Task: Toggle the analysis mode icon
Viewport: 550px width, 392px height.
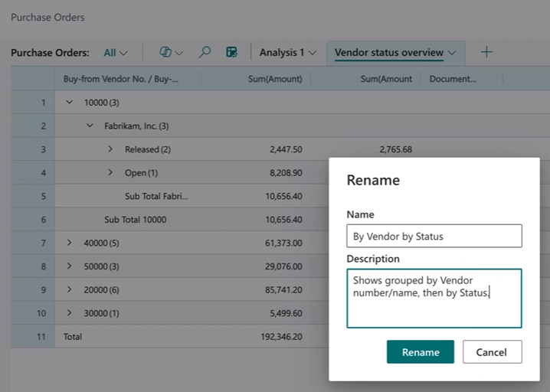Action: click(x=231, y=52)
